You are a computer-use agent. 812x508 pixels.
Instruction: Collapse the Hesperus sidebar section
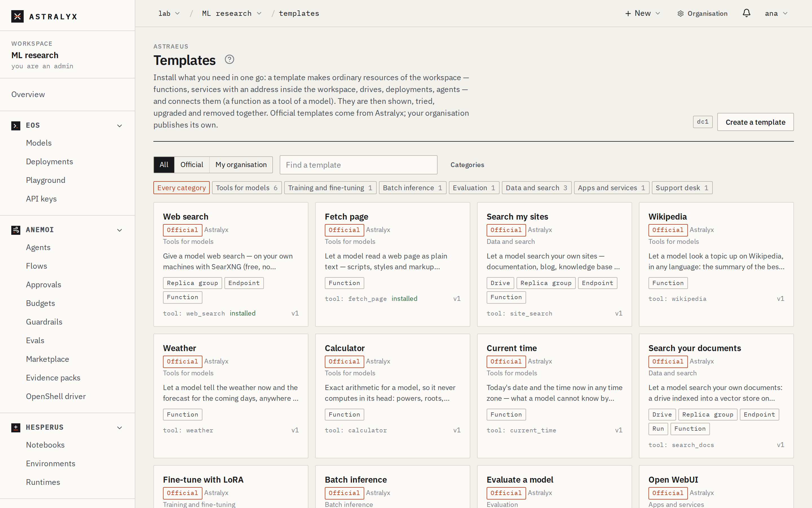[x=120, y=428]
